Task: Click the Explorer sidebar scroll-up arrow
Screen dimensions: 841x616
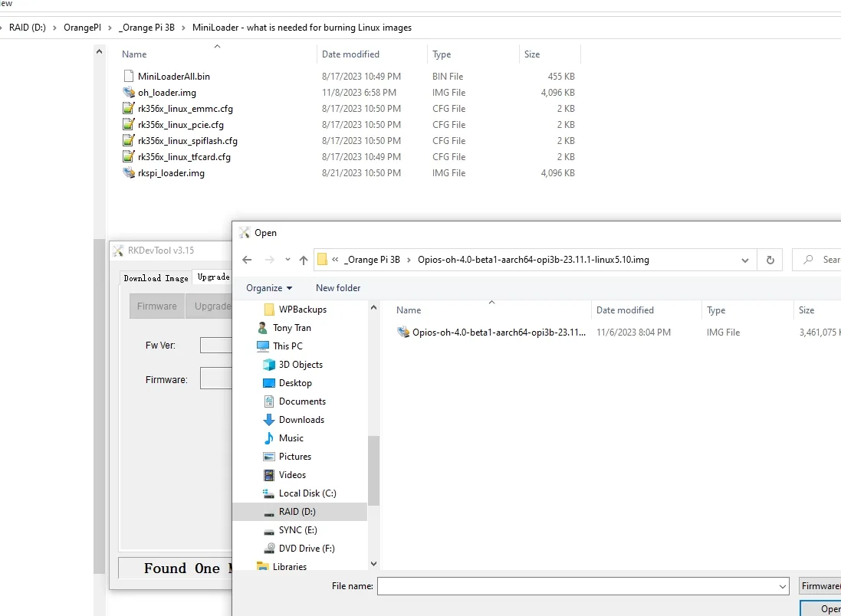Action: 99,51
